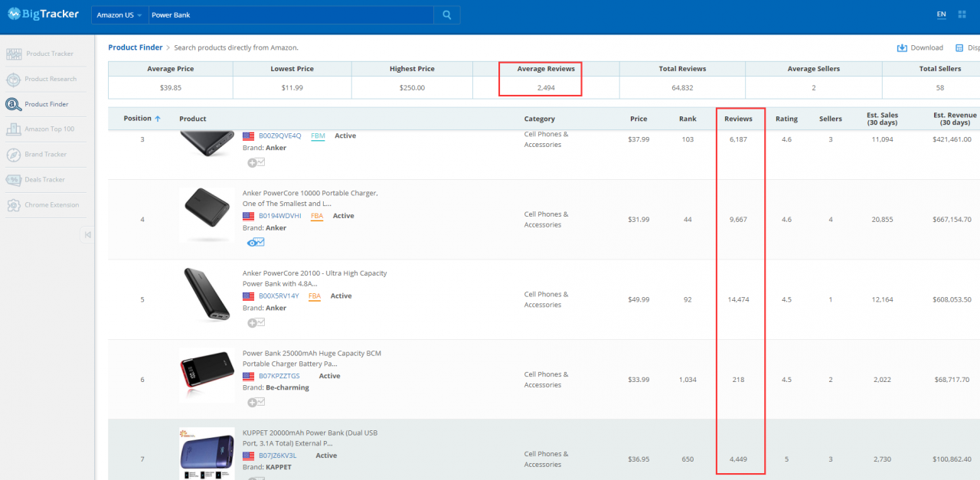Click the FBM tag in row 3
Screen dimensions: 980x480
pos(318,136)
